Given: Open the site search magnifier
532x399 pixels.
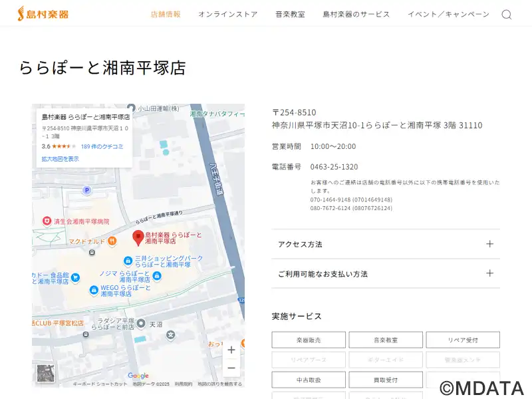Looking at the screenshot, I should pos(507,15).
